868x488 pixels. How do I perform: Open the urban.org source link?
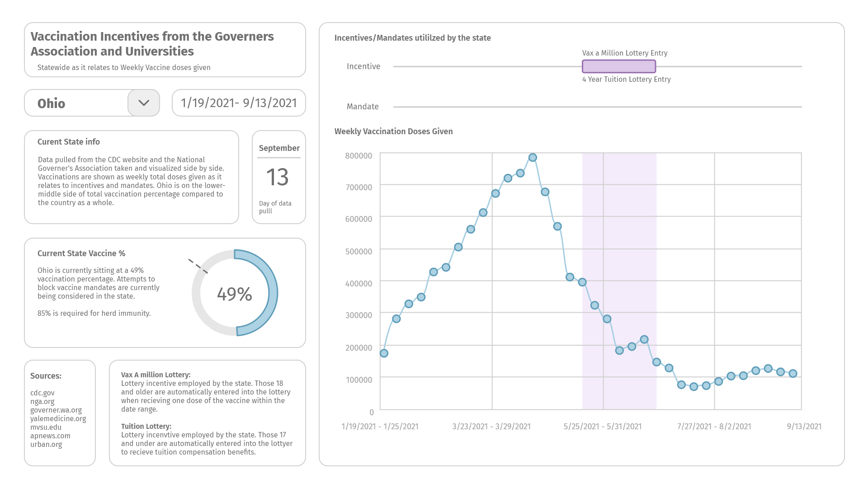coord(46,445)
